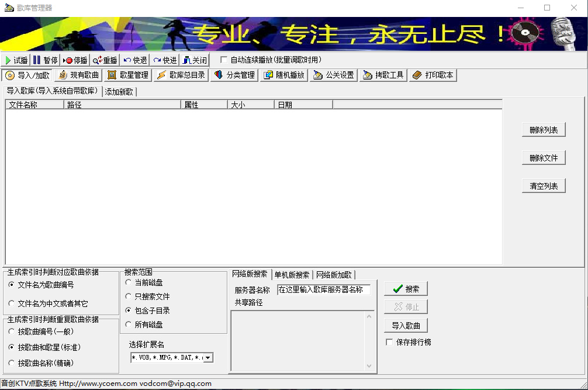The width and height of the screenshot is (588, 390).
Task: Open 现有歌曲 existing songs section
Action: [x=79, y=75]
